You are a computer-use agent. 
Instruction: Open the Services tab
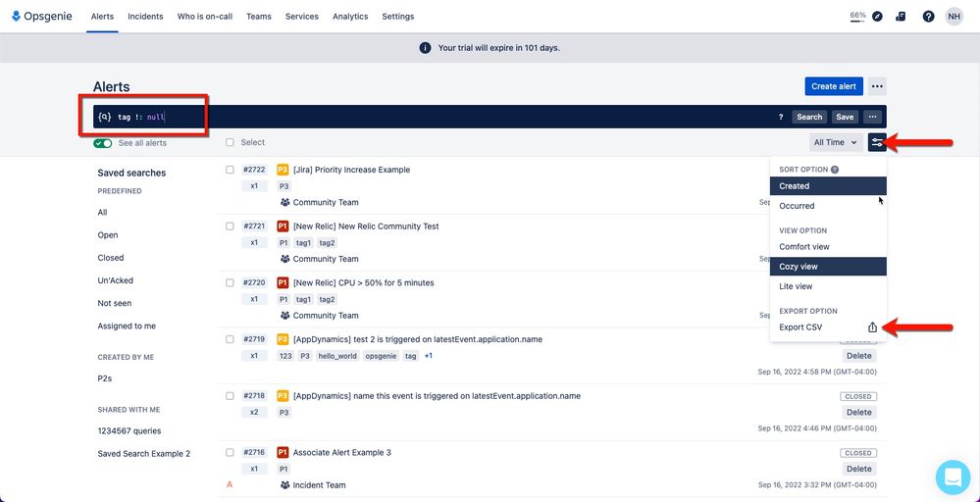(x=302, y=17)
